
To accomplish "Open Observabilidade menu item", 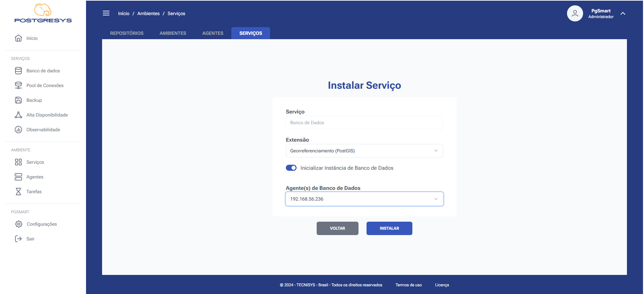I will click(43, 130).
